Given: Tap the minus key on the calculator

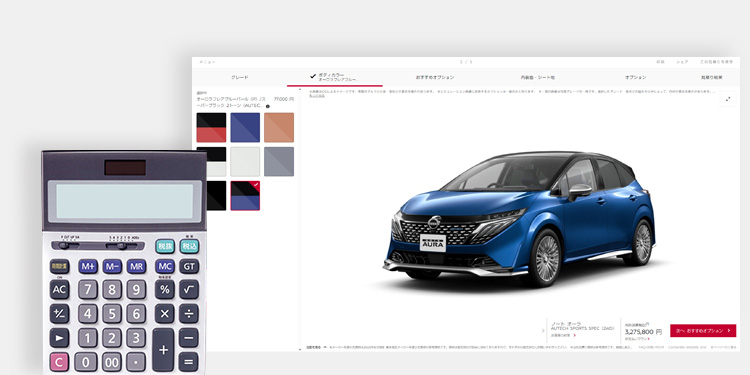Looking at the screenshot, I should [189, 338].
